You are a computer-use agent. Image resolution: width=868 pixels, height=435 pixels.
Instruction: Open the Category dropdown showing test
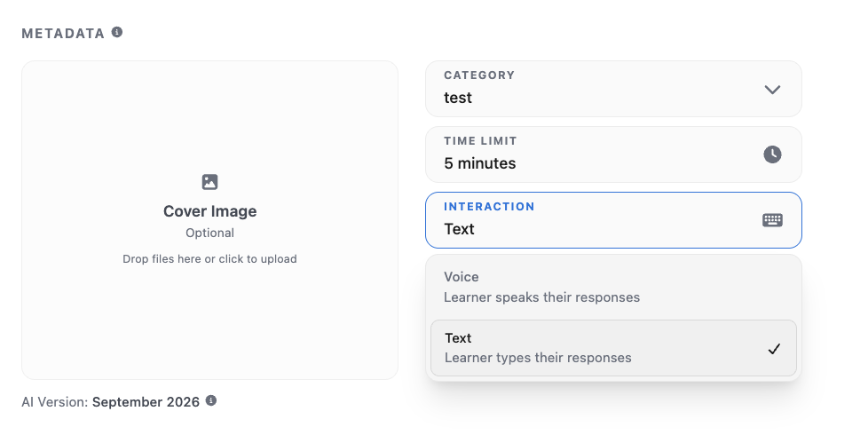[613, 89]
